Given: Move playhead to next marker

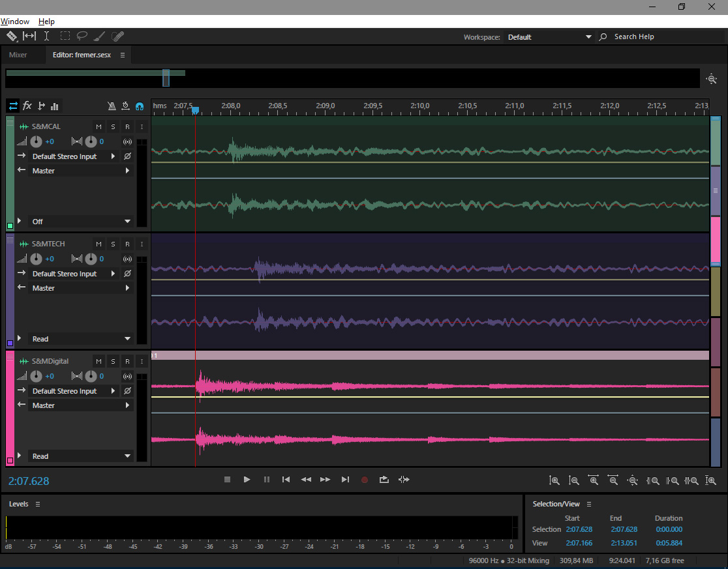Looking at the screenshot, I should coord(345,480).
